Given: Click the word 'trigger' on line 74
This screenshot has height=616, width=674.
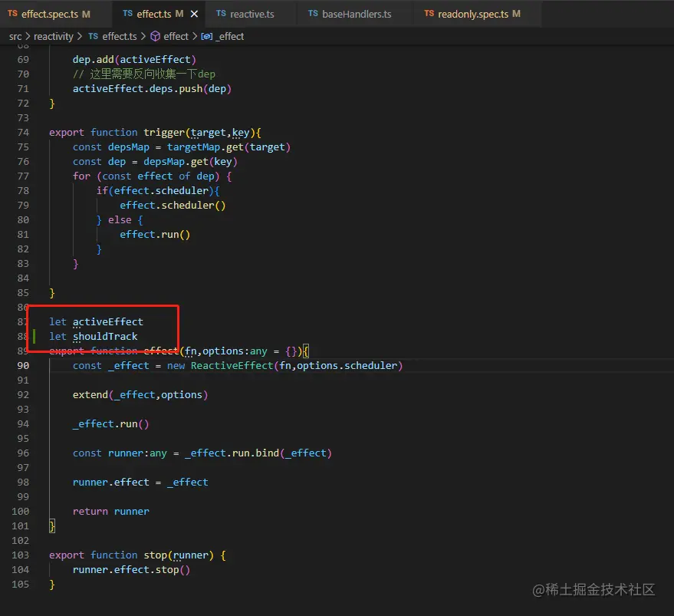Looking at the screenshot, I should click(x=164, y=133).
